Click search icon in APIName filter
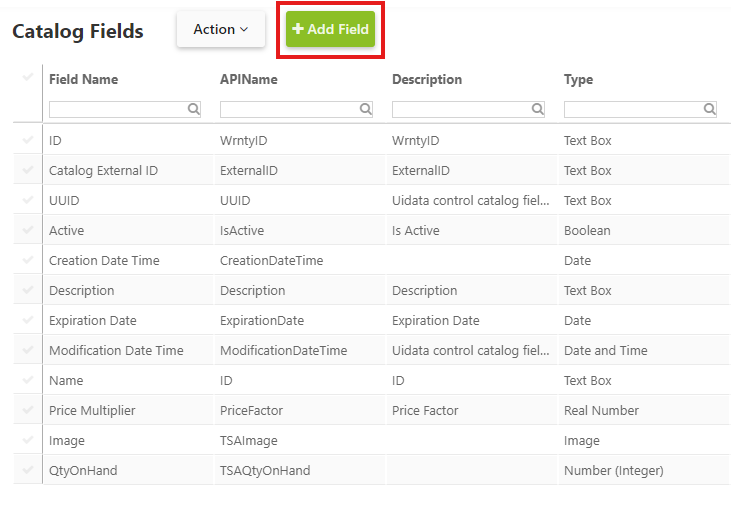This screenshot has height=507, width=731. (x=366, y=110)
